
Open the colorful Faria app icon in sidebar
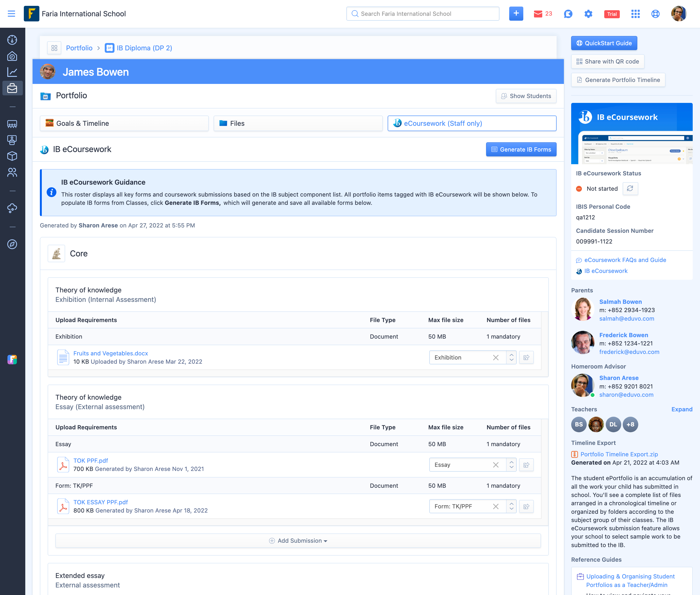12,360
